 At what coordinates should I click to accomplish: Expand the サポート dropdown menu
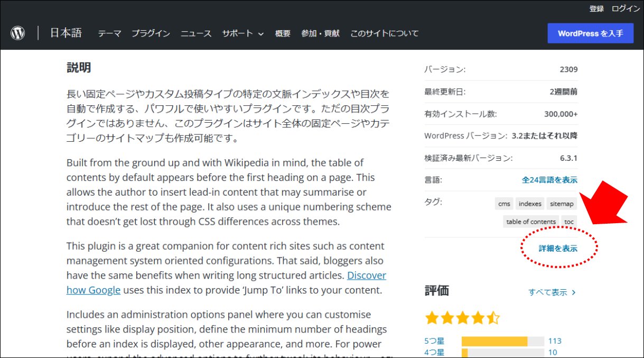(242, 33)
